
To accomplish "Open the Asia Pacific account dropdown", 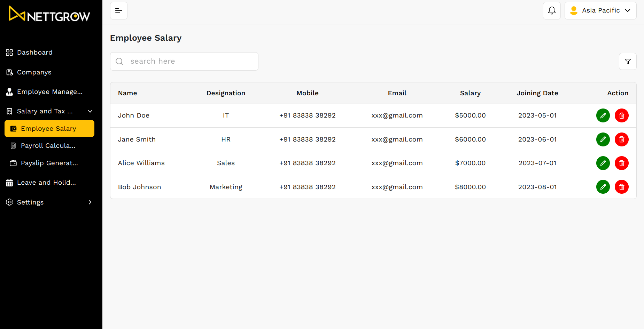I will [x=600, y=10].
